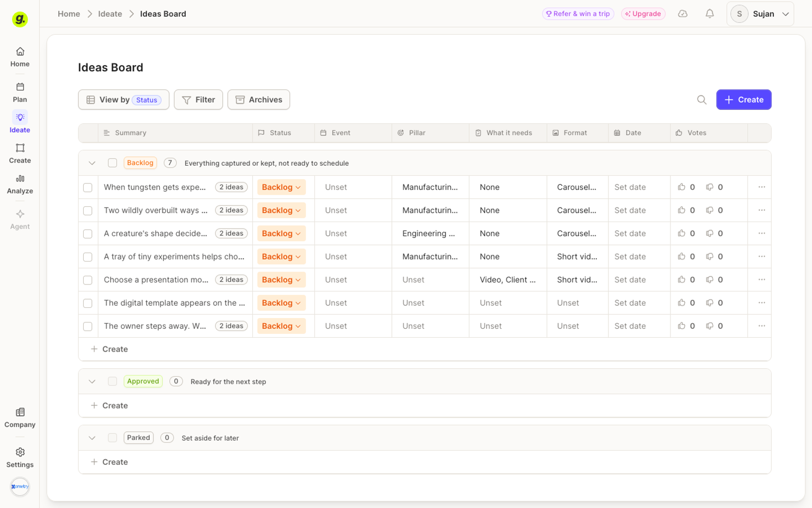Open the Agent sparkle section
This screenshot has height=508, width=812.
20,219
